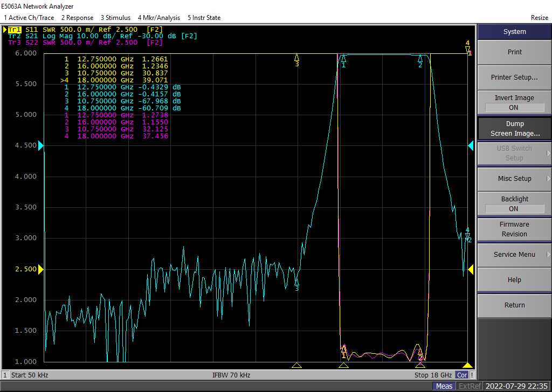The height and width of the screenshot is (392, 552).
Task: Open the Active Ch/Trace menu
Action: [x=29, y=18]
